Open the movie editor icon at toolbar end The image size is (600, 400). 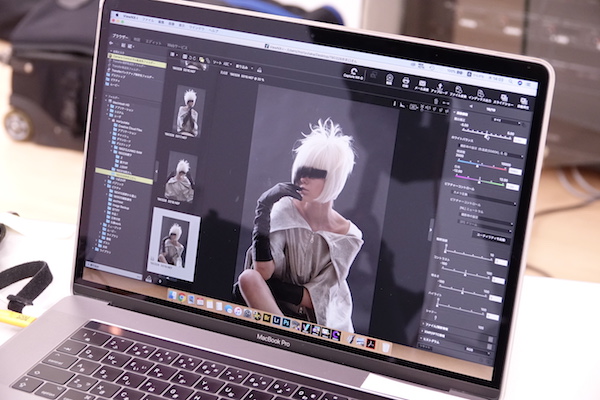pyautogui.click(x=523, y=103)
